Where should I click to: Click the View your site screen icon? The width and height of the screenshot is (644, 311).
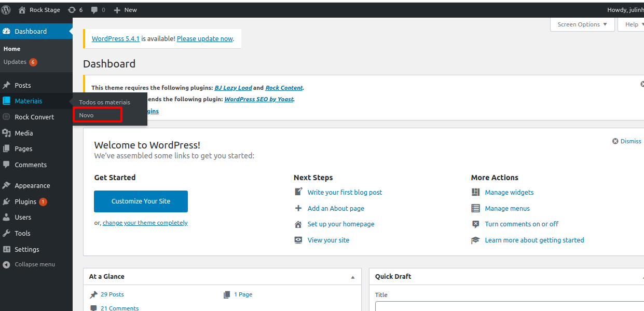point(298,240)
